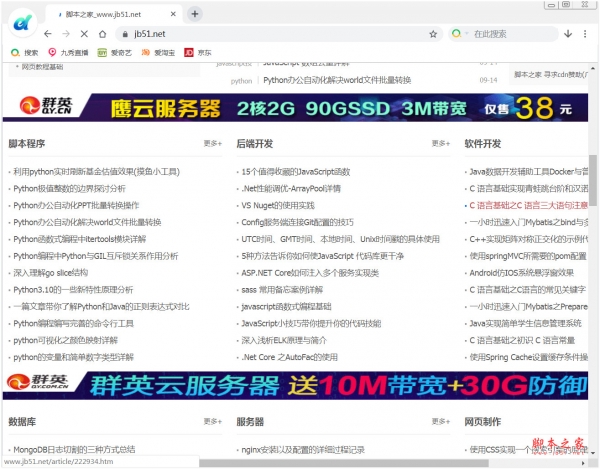Screen dimensions: 600x469
Task: Open the downloads arrow icon
Action: tap(568, 34)
